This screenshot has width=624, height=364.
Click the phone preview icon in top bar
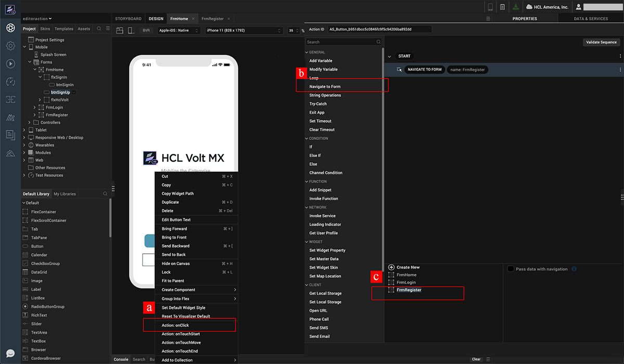coord(490,7)
